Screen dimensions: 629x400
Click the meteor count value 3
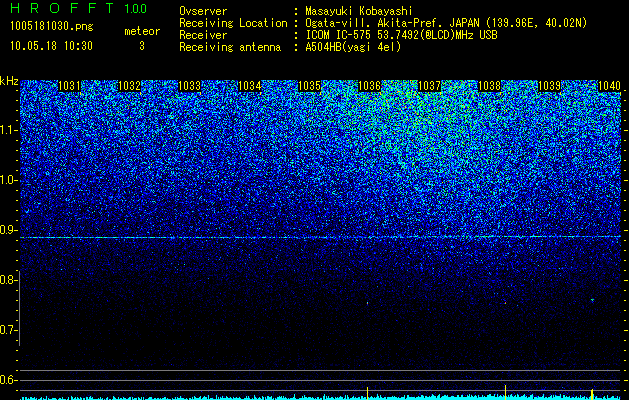coord(142,46)
